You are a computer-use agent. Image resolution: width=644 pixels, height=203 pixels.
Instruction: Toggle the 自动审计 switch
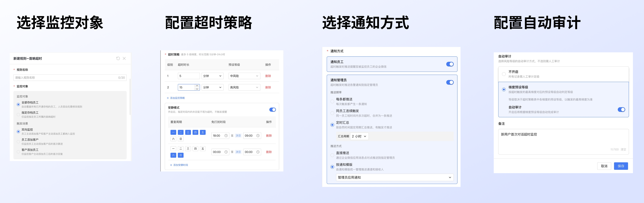click(621, 110)
